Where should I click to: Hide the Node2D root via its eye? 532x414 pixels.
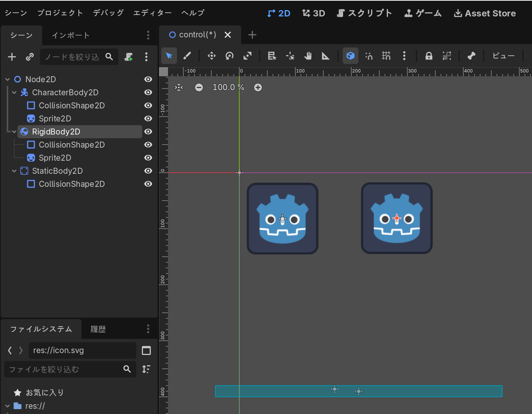(148, 79)
